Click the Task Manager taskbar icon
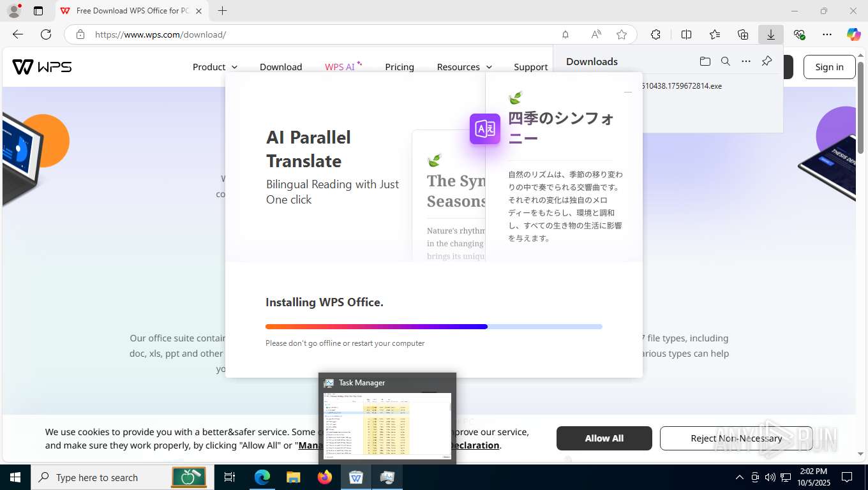 (x=387, y=477)
